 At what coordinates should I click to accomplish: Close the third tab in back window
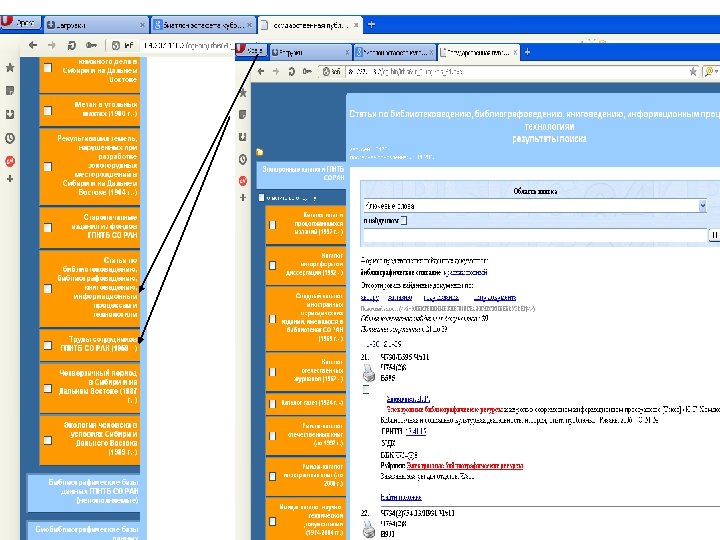tap(356, 25)
